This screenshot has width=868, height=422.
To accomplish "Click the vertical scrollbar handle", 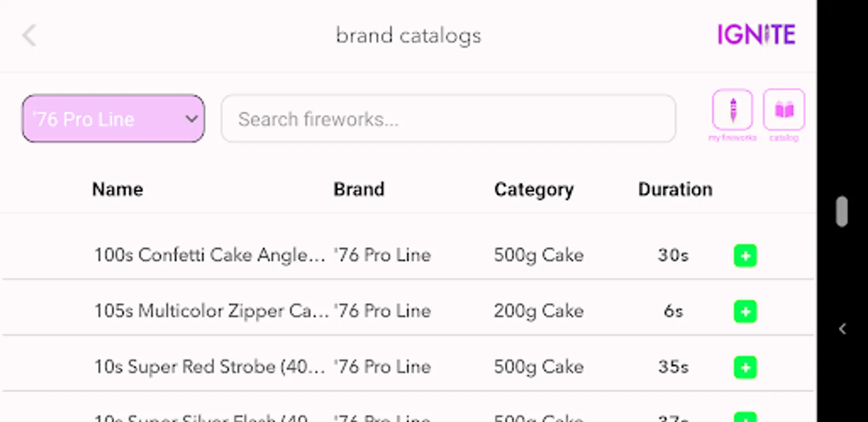I will click(842, 211).
